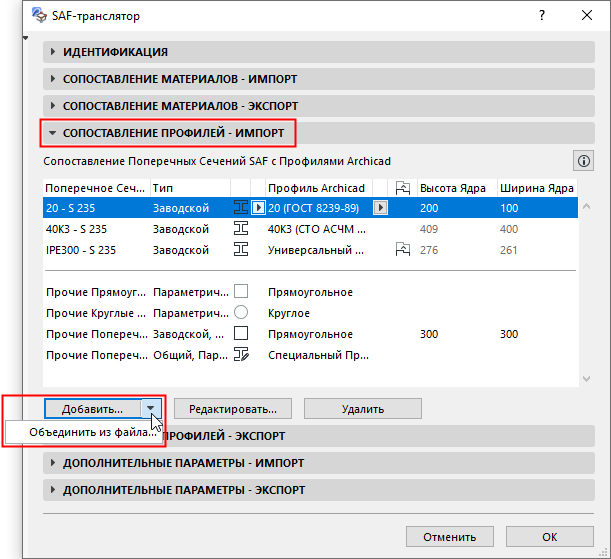Click core width value 261
Screen dimensions: 611x559
click(509, 250)
